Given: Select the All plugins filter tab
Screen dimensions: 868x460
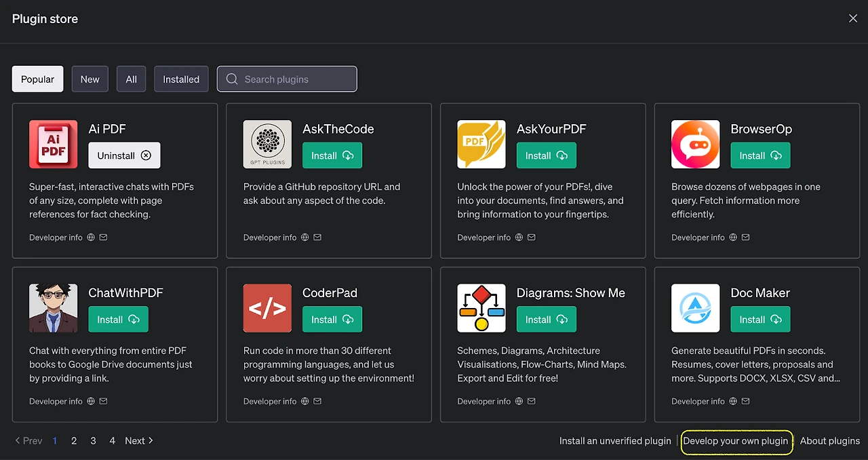Looking at the screenshot, I should (131, 79).
